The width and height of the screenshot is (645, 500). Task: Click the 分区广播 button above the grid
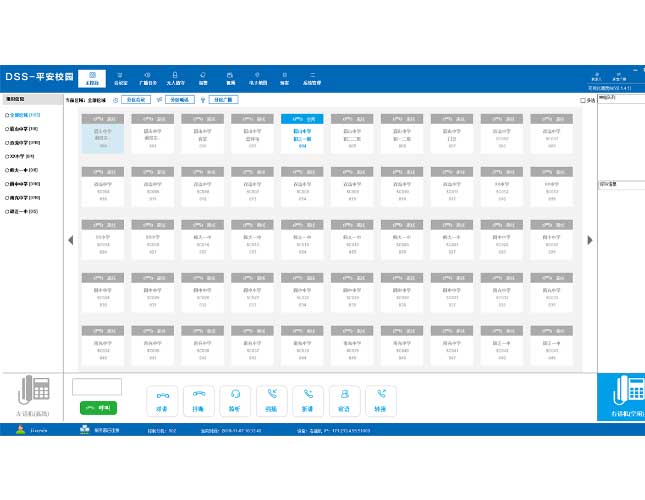222,100
